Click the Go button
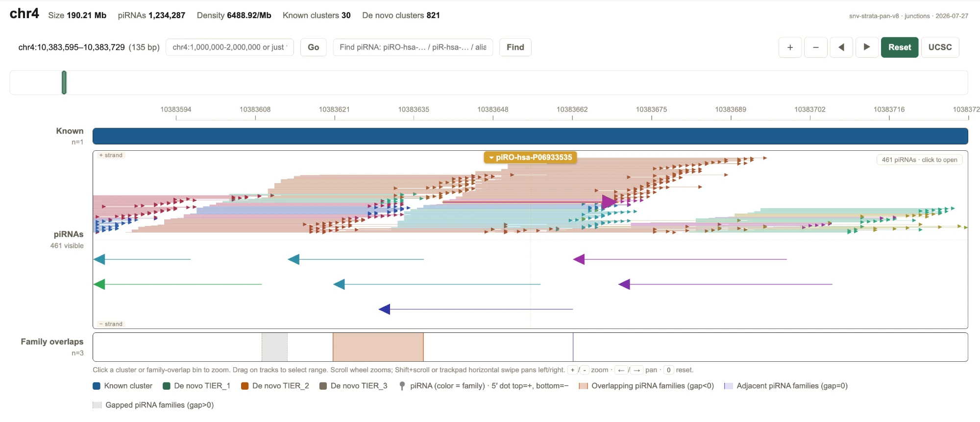The width and height of the screenshot is (980, 422). (314, 47)
